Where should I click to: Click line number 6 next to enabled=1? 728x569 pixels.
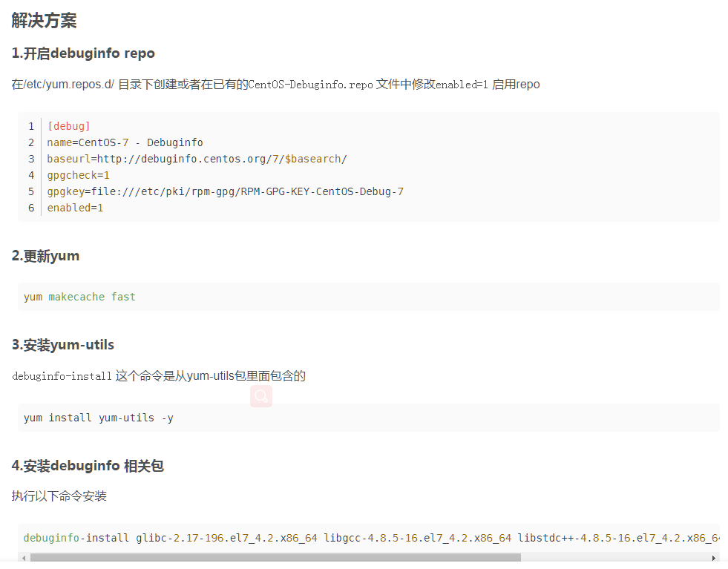click(x=30, y=207)
